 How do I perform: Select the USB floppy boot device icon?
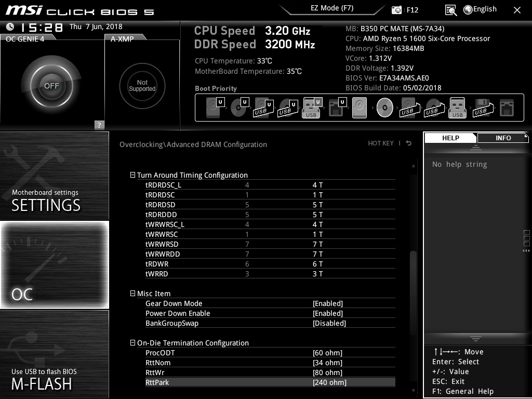pyautogui.click(x=483, y=108)
